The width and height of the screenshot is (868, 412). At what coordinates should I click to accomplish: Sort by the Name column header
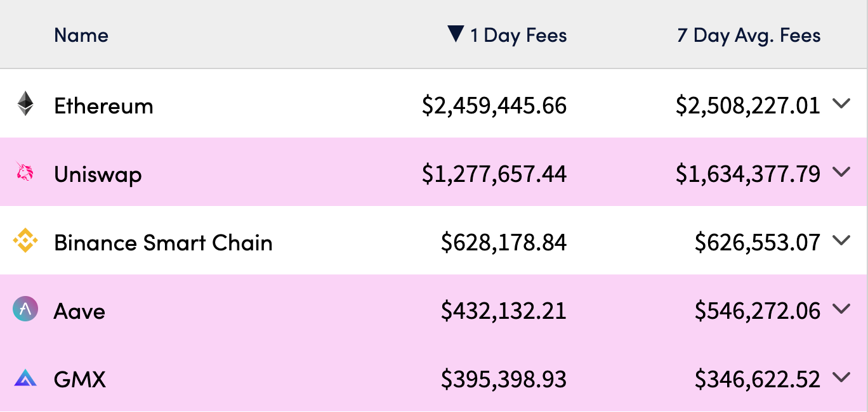point(81,35)
